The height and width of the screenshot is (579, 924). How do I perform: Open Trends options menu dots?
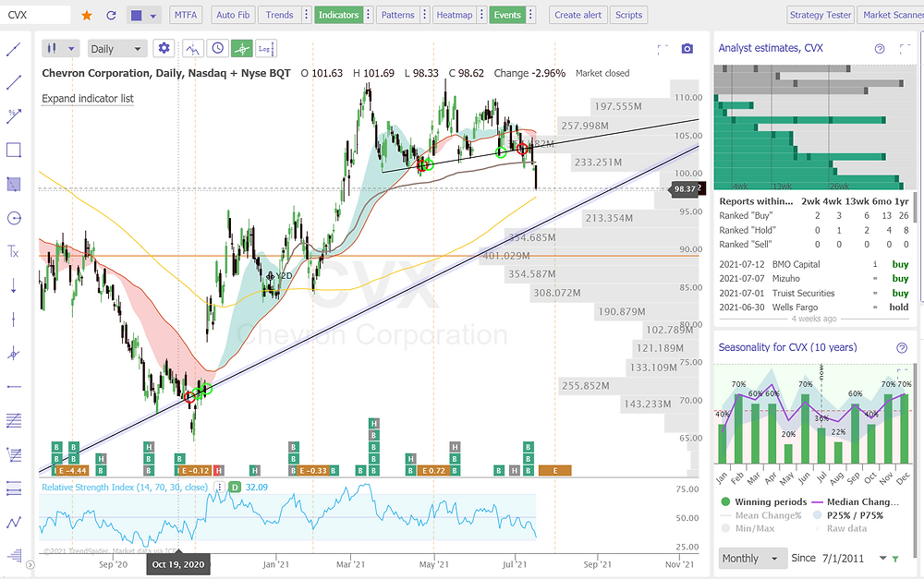tap(306, 16)
